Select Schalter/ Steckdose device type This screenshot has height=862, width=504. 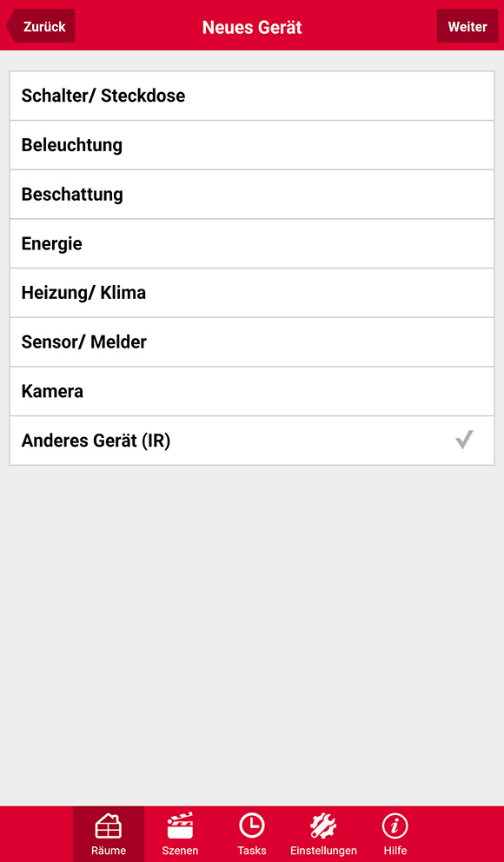[252, 96]
